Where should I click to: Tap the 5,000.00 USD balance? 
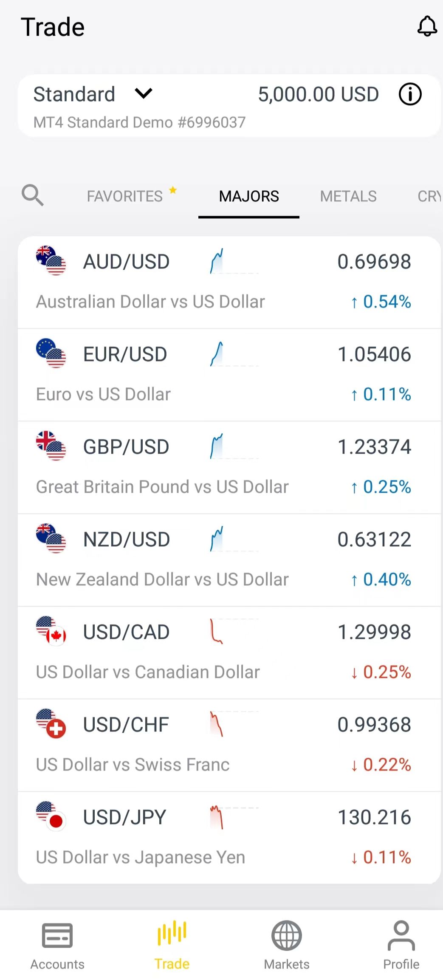coord(318,94)
